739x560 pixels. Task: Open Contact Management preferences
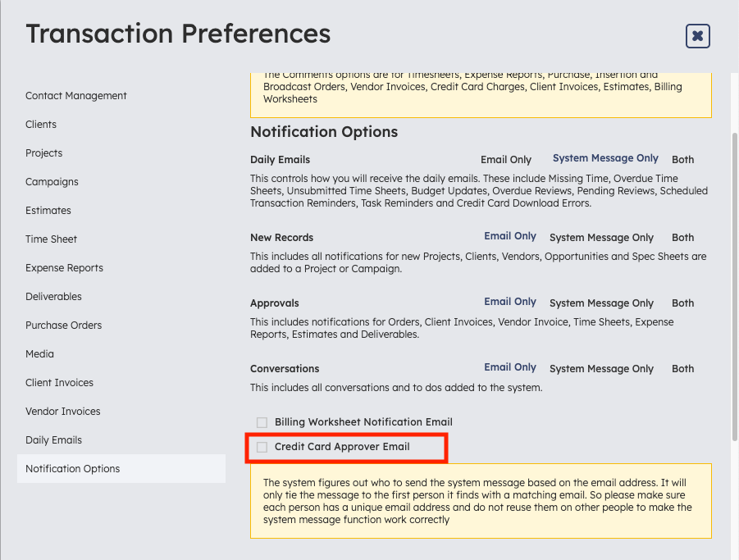pos(76,96)
